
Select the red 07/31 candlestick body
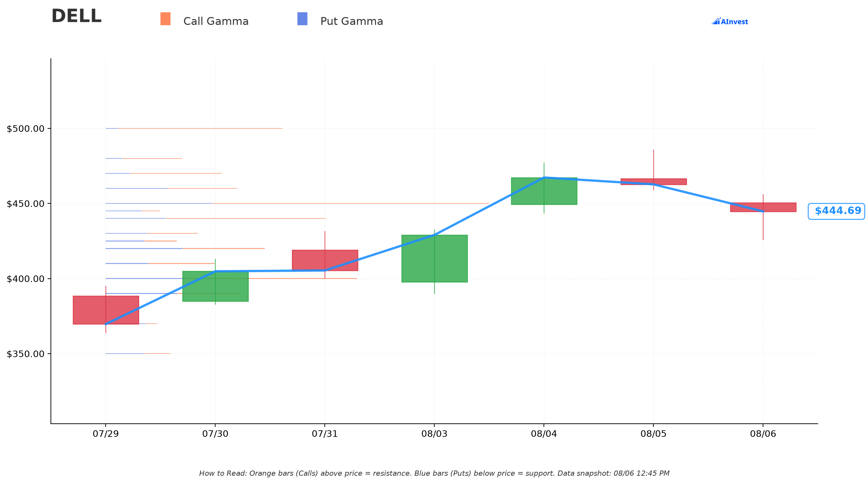point(325,260)
